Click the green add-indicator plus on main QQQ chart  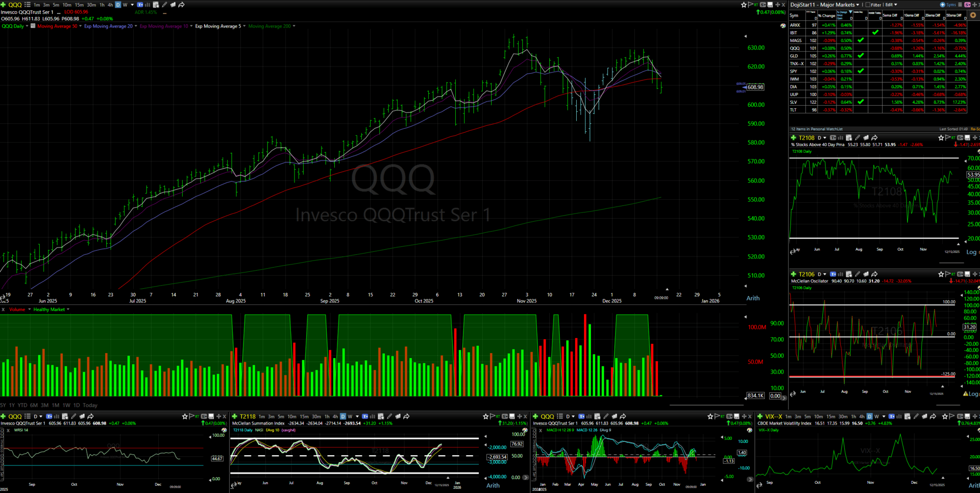pyautogui.click(x=3, y=5)
